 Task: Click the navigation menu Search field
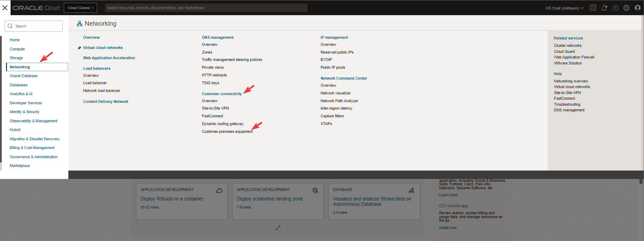pos(34,26)
